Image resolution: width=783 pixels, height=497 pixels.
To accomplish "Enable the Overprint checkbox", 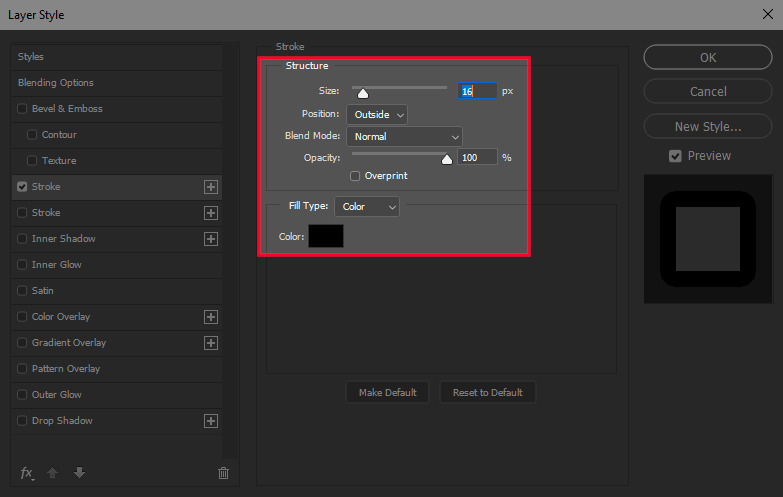I will coord(355,176).
